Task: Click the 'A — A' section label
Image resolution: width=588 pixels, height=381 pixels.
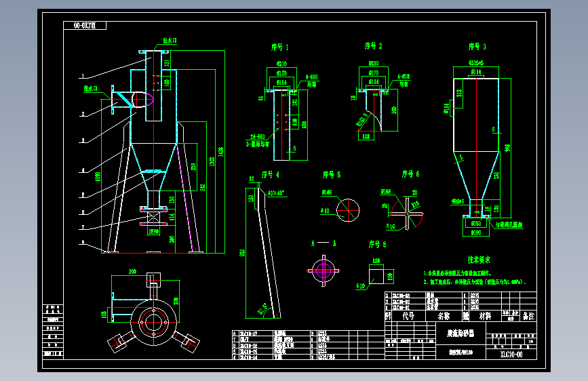Action: click(324, 243)
